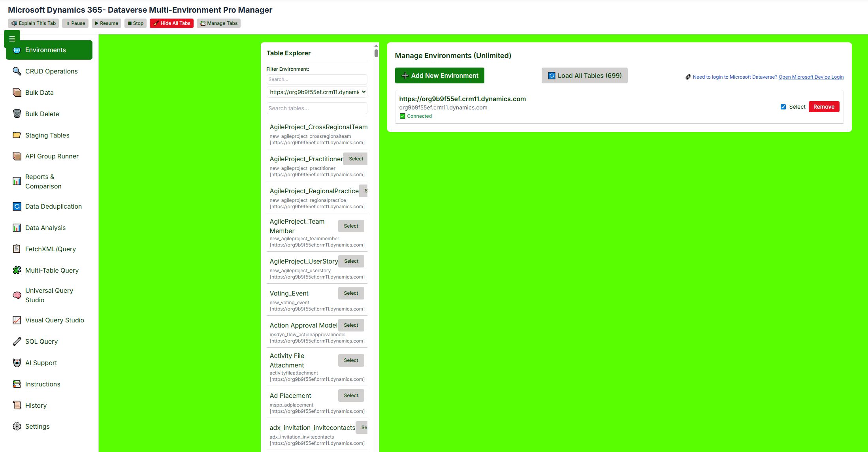This screenshot has height=452, width=868.
Task: Open AI Support via the bear icon
Action: pyautogui.click(x=16, y=362)
